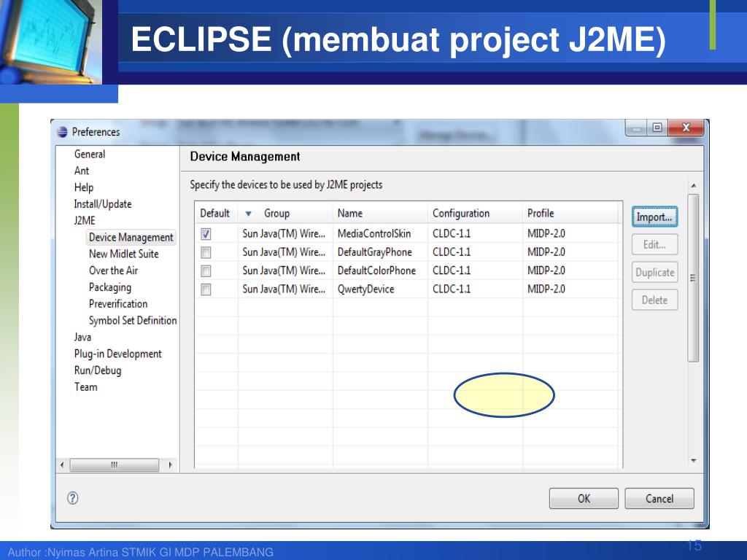Check default box for DefaultColorPhone
This screenshot has width=747, height=560.
point(206,271)
